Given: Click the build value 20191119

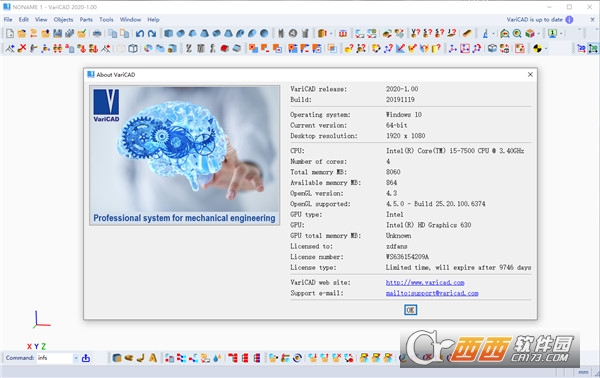Looking at the screenshot, I should click(x=400, y=99).
